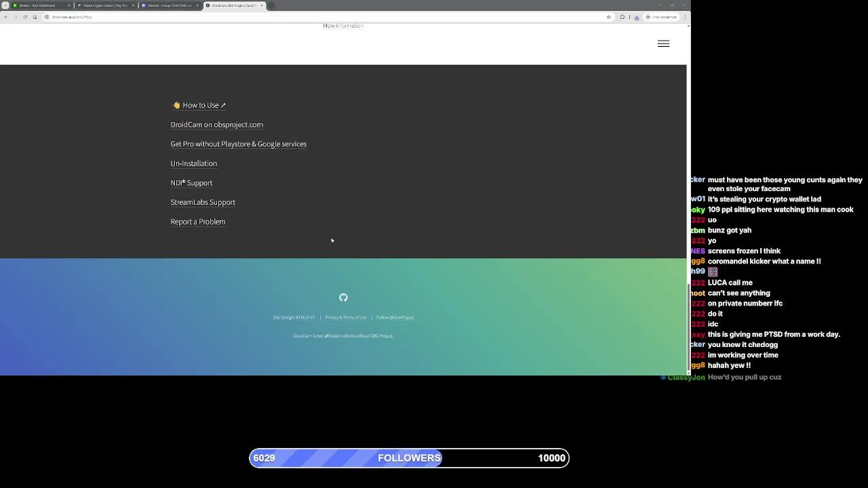The width and height of the screenshot is (868, 488).
Task: Switch to the Discord Group Chat tab
Action: click(x=170, y=5)
